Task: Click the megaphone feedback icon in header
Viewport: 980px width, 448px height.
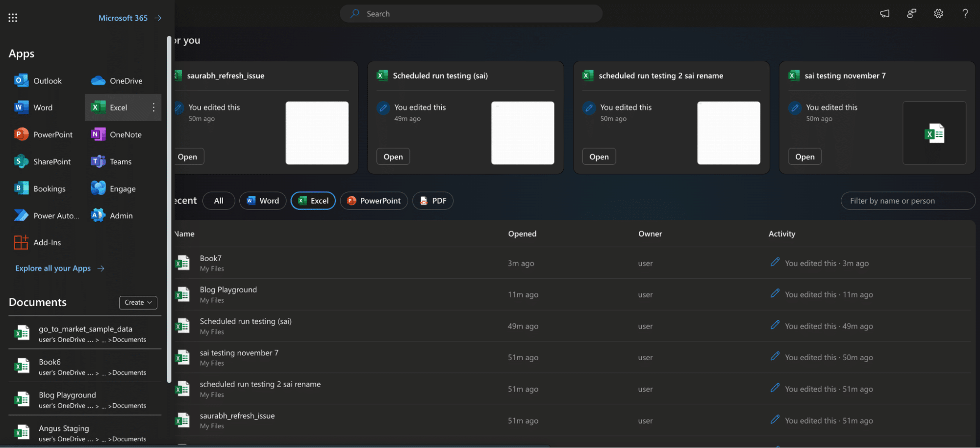Action: (x=884, y=14)
